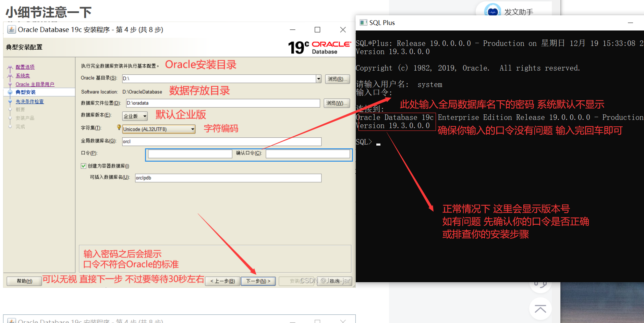Select 系统类 in sidebar steps

(x=23, y=75)
